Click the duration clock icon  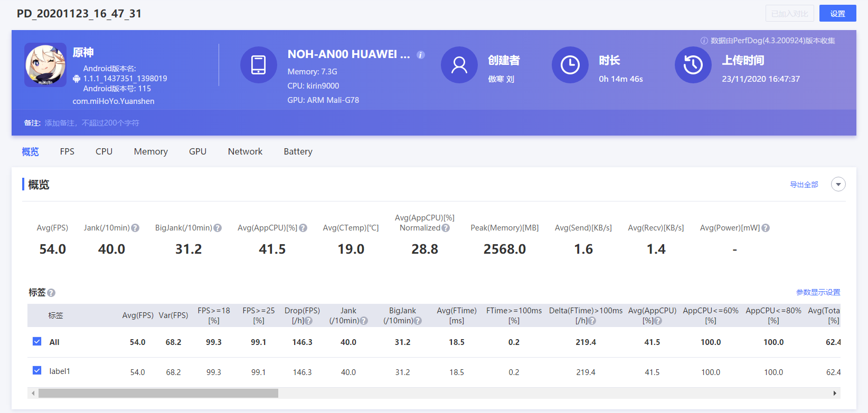pos(570,65)
